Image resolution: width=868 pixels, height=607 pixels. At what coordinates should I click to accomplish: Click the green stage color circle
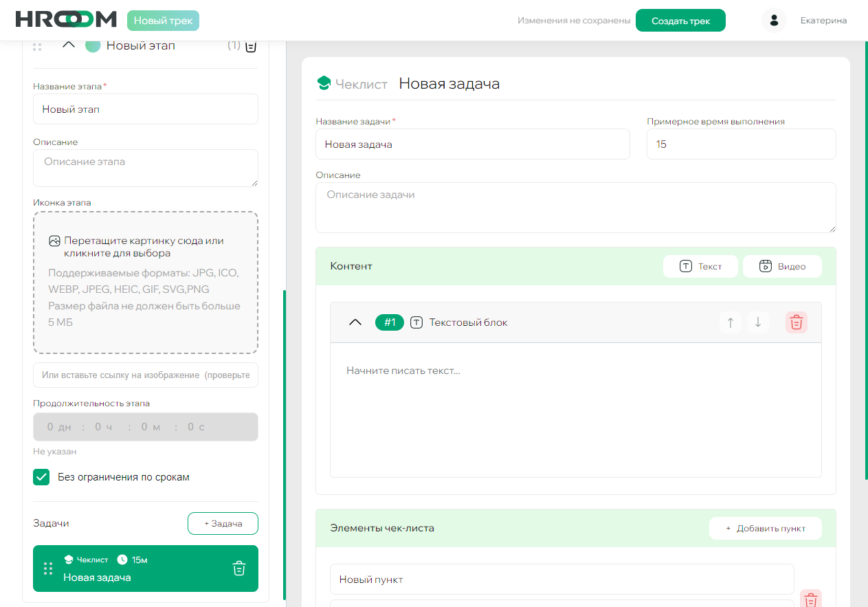pos(93,45)
